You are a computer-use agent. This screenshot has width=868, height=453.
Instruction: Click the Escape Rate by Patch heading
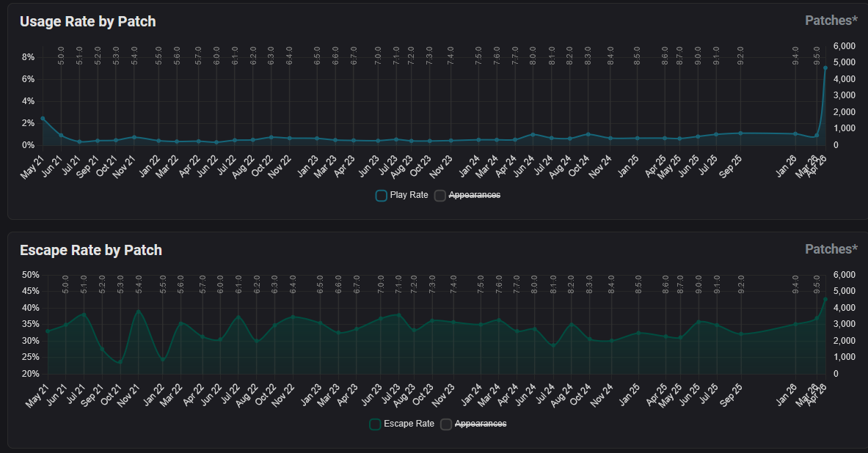91,250
